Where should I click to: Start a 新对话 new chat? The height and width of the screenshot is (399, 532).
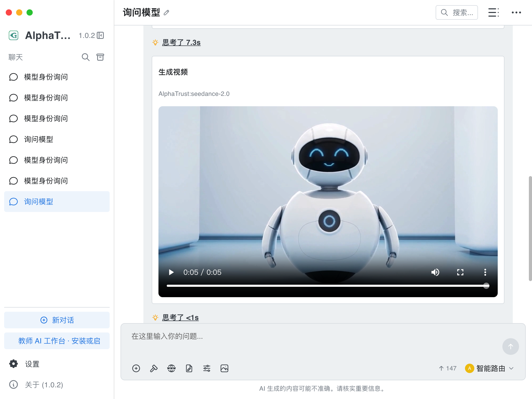(57, 320)
